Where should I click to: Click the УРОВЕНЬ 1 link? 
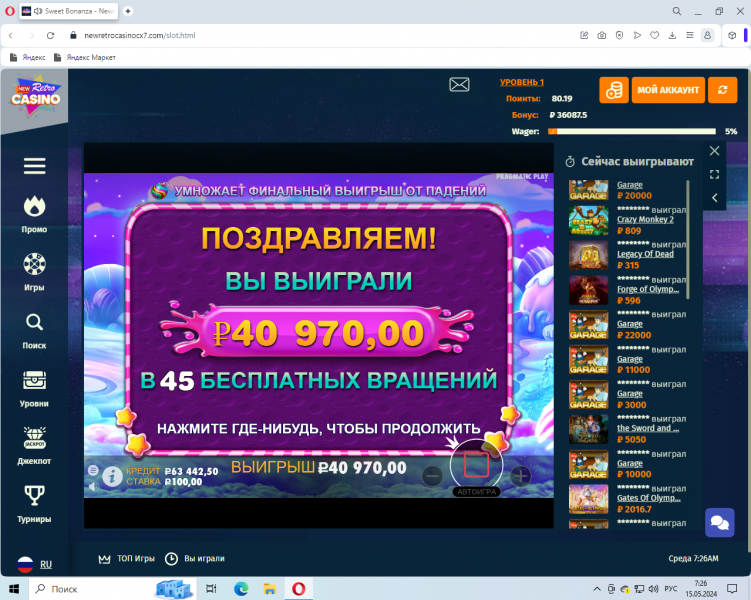[522, 82]
